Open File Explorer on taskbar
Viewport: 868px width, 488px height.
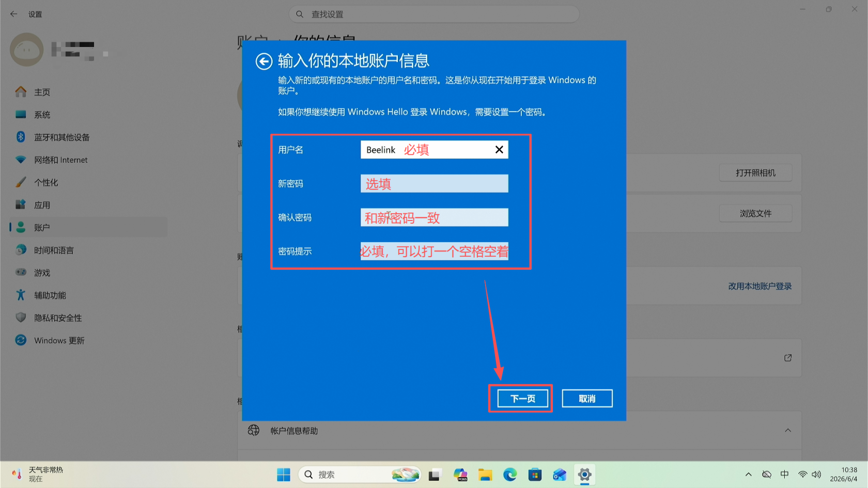click(485, 475)
